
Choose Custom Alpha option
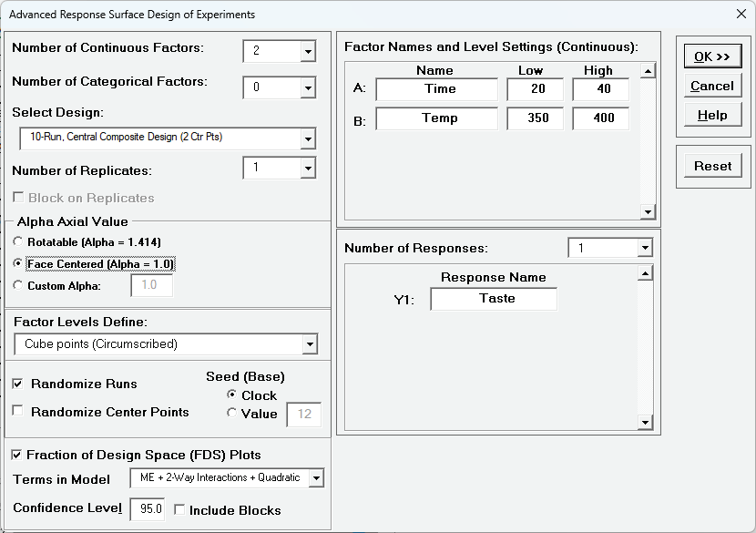click(x=16, y=284)
